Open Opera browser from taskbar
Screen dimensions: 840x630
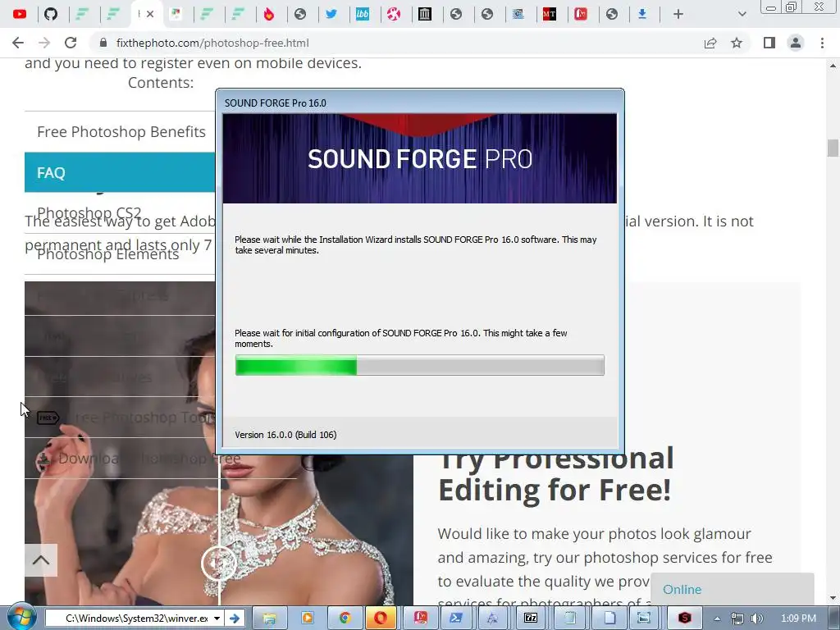pos(381,619)
